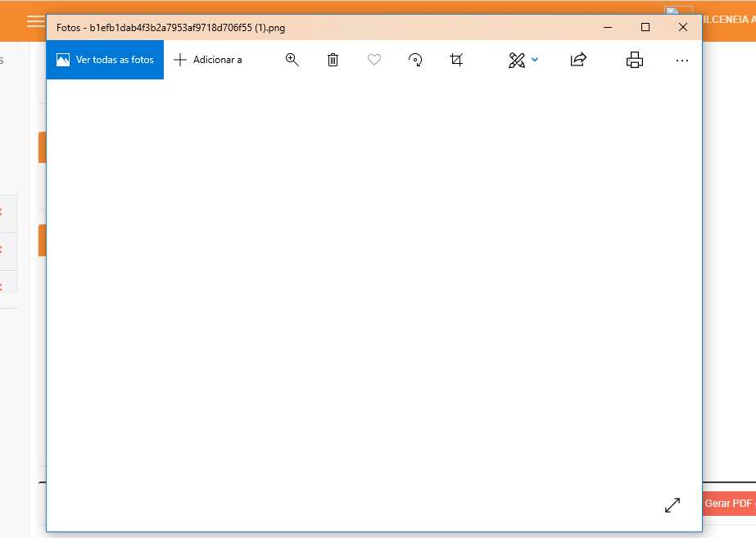Click the share icon in the toolbar
The height and width of the screenshot is (538, 756).
click(x=578, y=60)
